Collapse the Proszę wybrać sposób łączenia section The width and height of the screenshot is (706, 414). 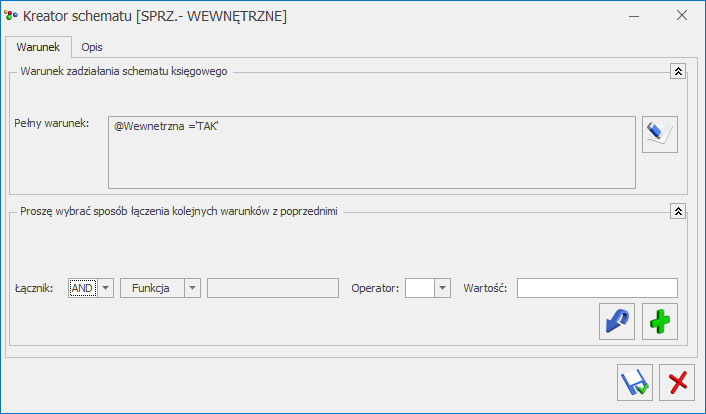(678, 211)
